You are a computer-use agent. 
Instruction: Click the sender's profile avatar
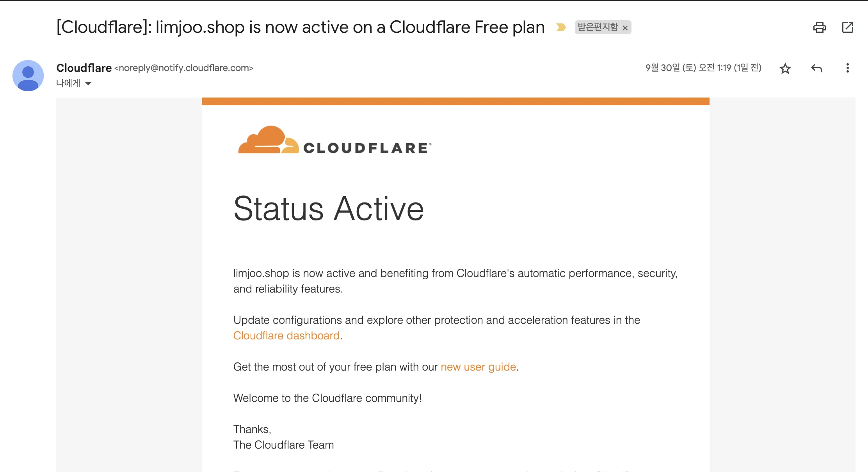tap(28, 76)
